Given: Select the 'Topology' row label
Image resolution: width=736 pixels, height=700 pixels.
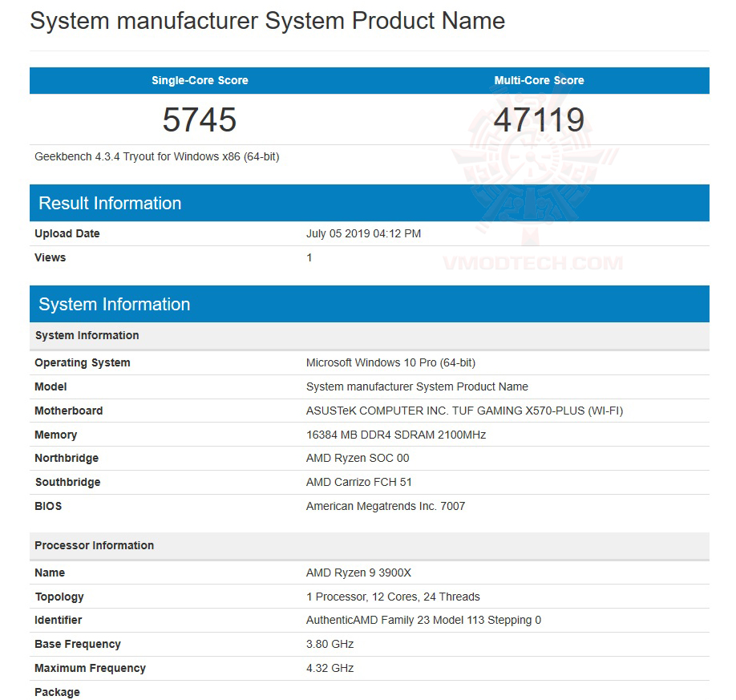Looking at the screenshot, I should tap(59, 597).
